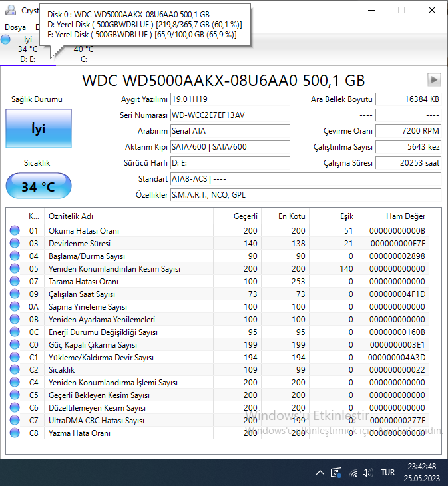Select the C: disk tab showing 40 °C

coord(84,54)
